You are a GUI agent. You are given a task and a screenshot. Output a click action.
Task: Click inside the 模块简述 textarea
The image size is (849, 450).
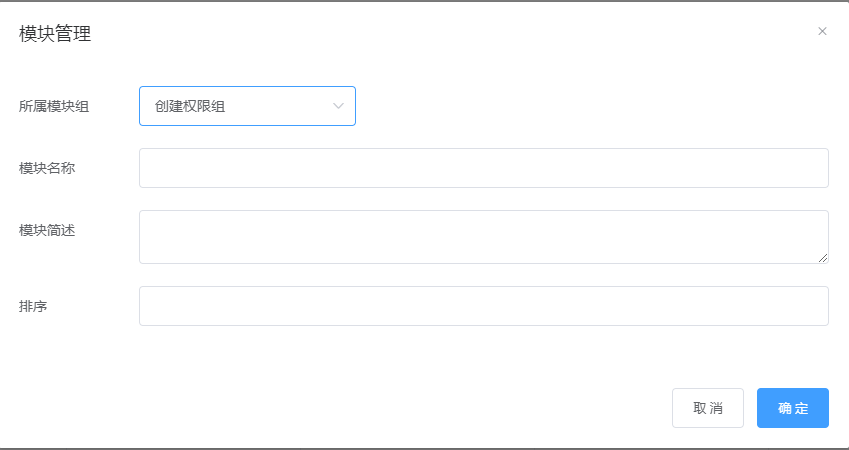click(484, 237)
